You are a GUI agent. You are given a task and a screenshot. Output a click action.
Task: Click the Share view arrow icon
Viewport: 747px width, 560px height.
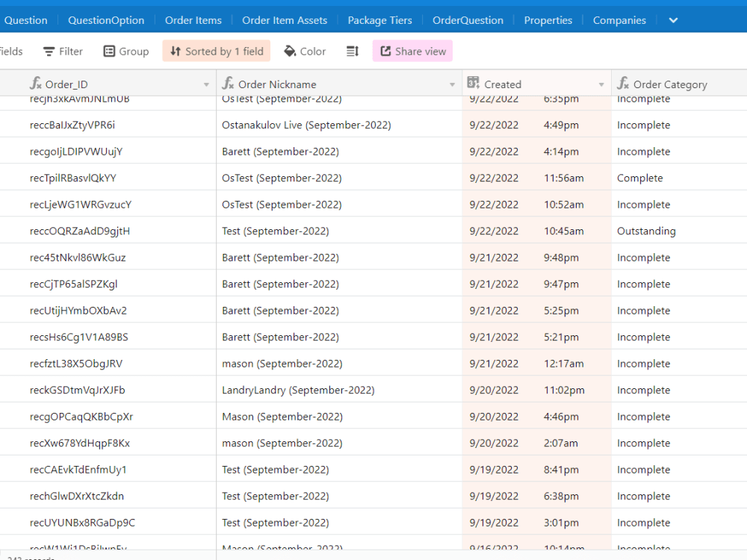(x=385, y=51)
